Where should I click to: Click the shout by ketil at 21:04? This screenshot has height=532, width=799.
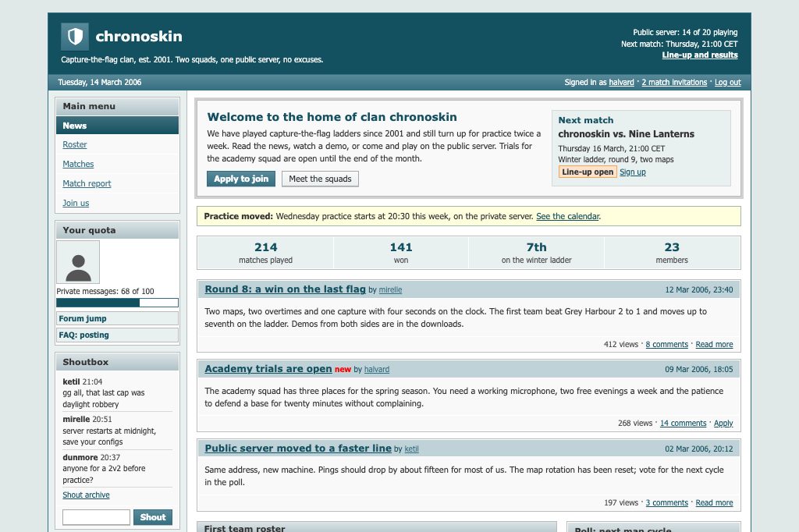pos(117,393)
